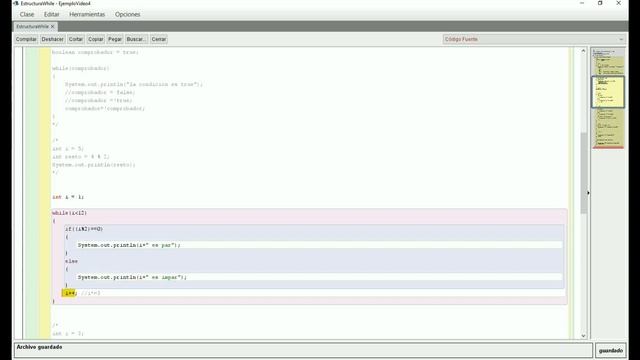640x360 pixels.
Task: Click the else keyword line
Action: [71, 261]
